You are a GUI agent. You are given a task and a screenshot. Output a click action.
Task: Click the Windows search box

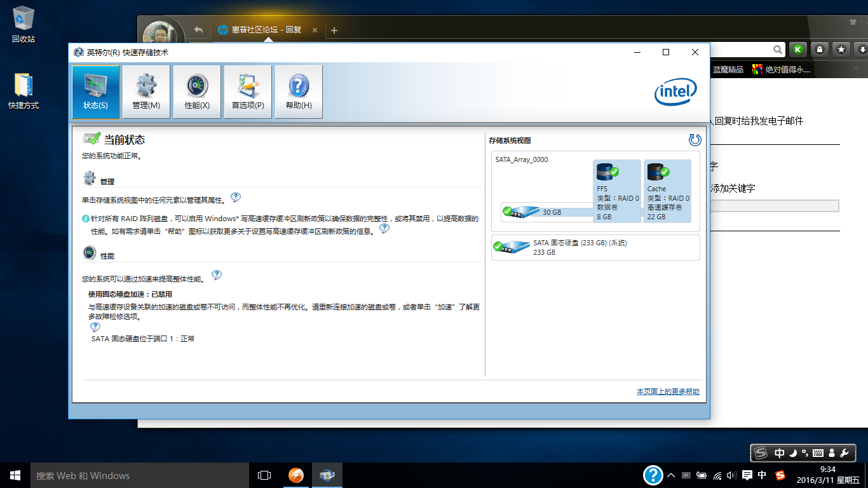click(140, 475)
